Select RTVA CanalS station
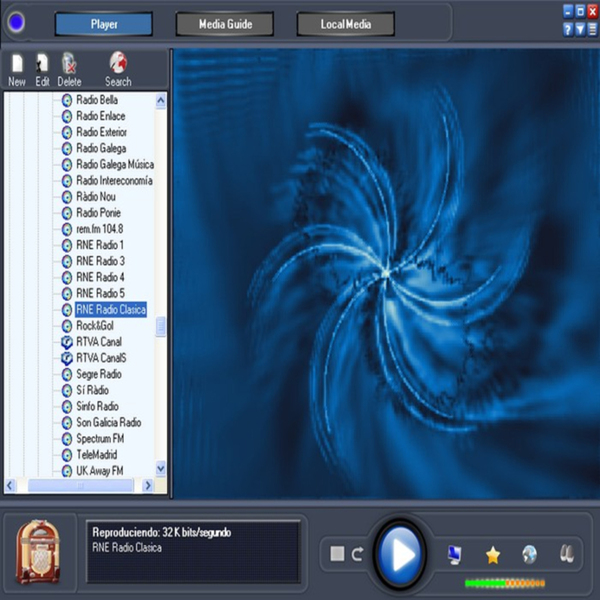Screen dimensions: 600x600 coord(101,358)
